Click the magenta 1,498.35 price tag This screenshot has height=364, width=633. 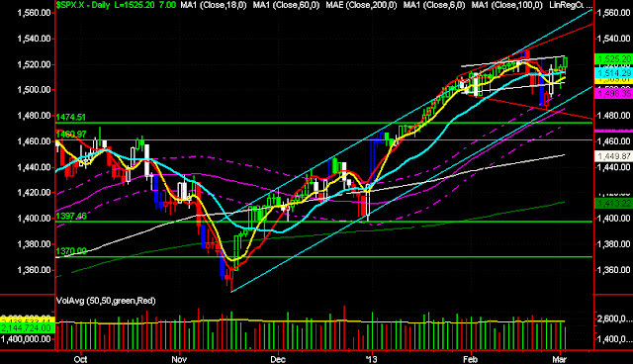pyautogui.click(x=613, y=94)
